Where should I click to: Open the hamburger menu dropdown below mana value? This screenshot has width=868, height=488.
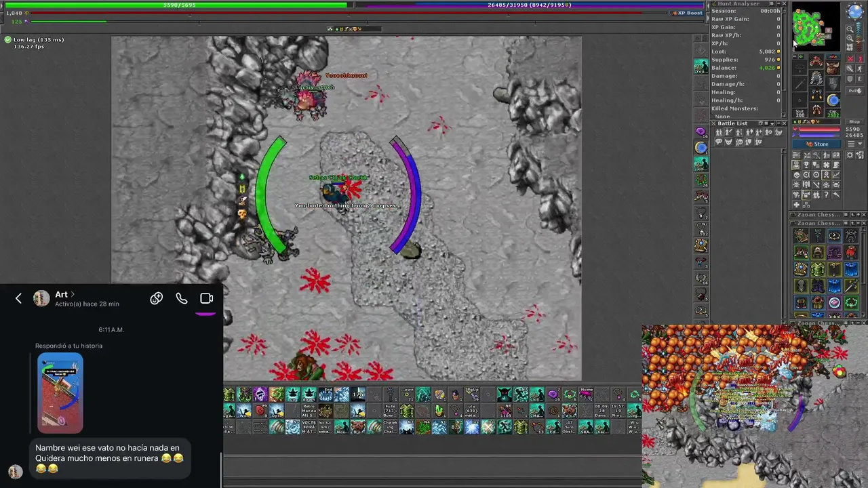point(855,144)
